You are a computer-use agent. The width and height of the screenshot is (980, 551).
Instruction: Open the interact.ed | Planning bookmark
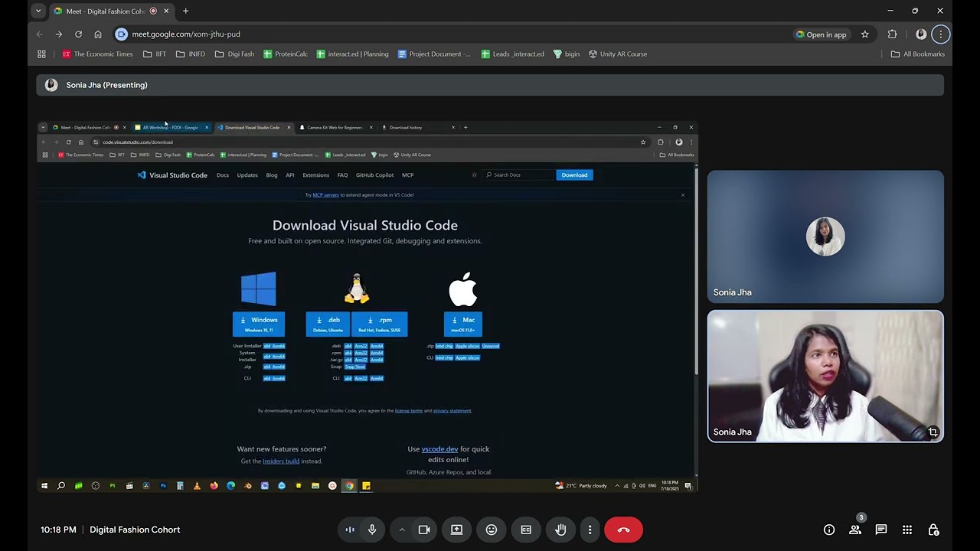[352, 54]
